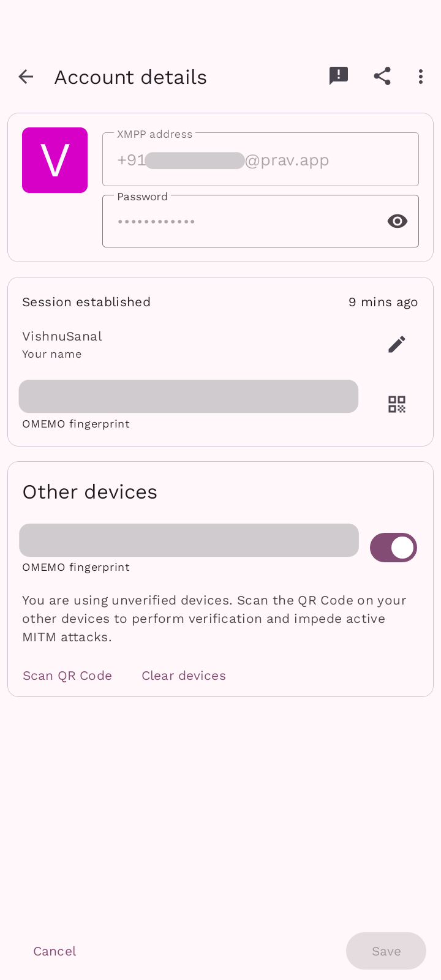441x980 pixels.
Task: Tap the Scan QR Code link
Action: click(x=67, y=676)
